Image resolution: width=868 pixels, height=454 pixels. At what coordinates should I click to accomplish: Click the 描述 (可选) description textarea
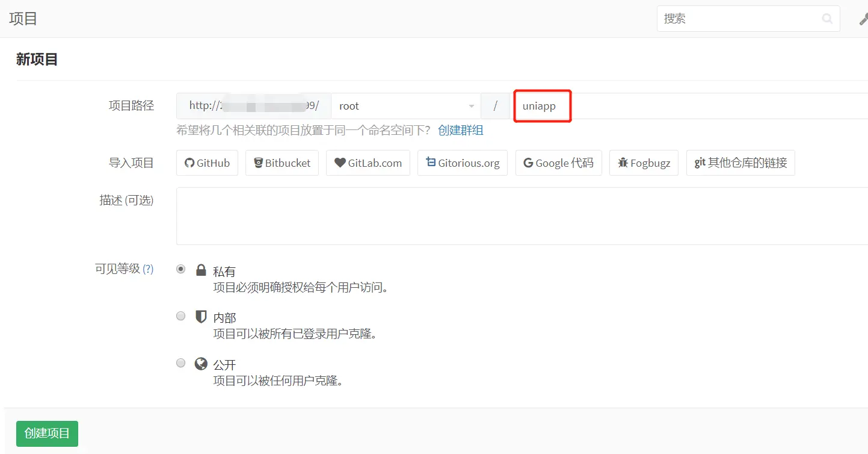tap(522, 216)
